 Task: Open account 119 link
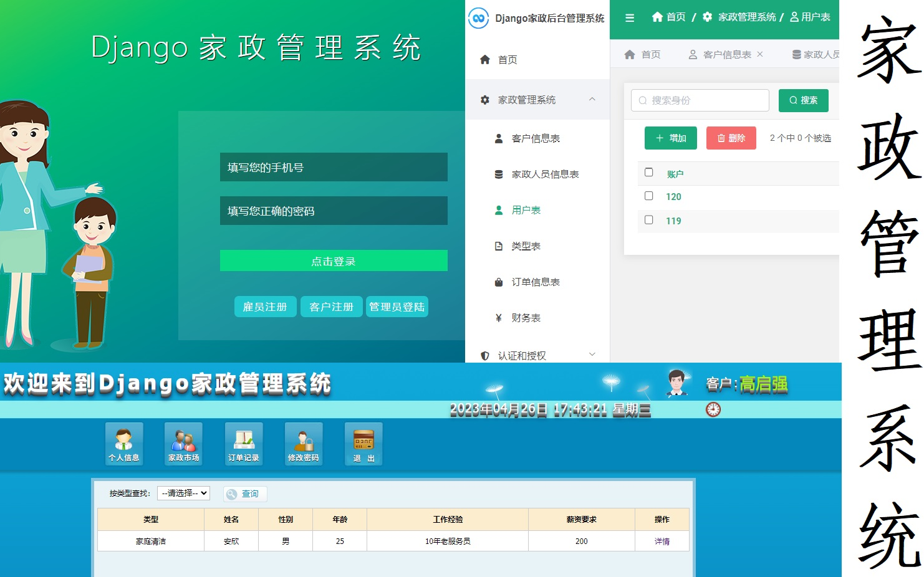[x=673, y=221]
